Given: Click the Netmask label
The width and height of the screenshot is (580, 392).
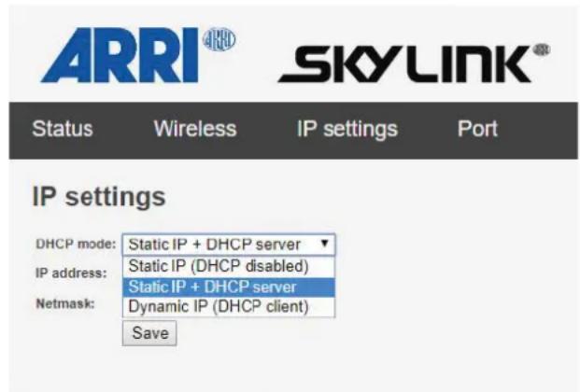Looking at the screenshot, I should pyautogui.click(x=65, y=303).
